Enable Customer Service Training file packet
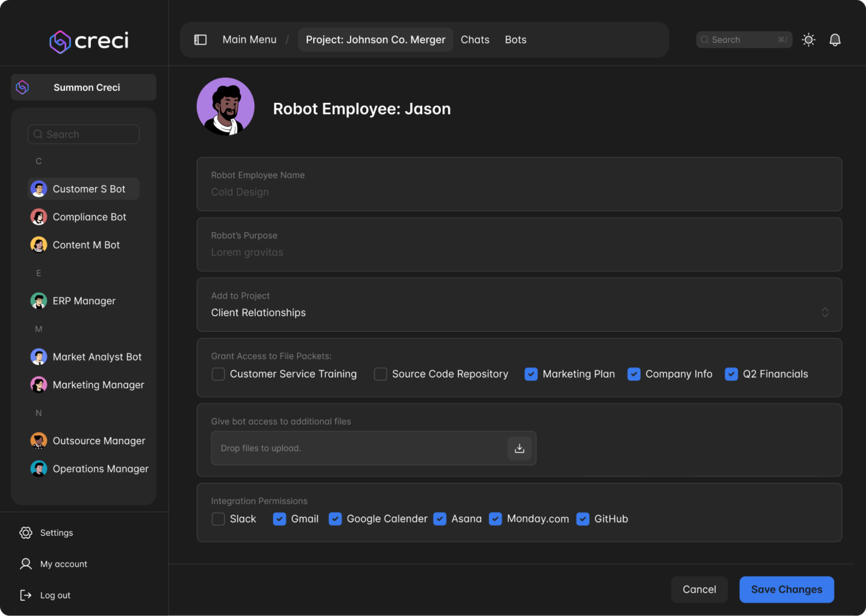Viewport: 866px width, 616px height. tap(218, 374)
